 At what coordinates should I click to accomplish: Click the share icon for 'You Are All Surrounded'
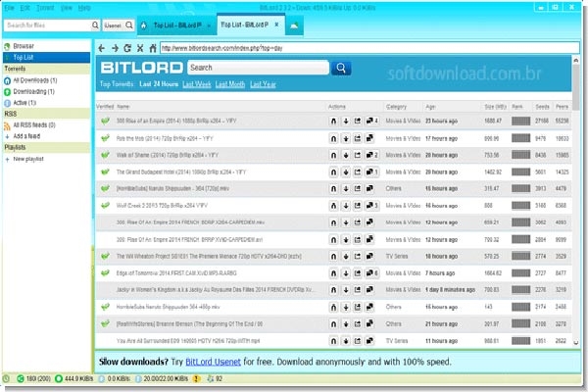[x=358, y=341]
